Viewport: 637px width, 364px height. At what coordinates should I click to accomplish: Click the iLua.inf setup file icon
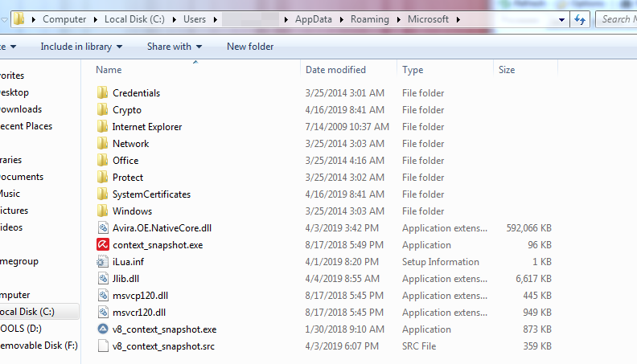coord(102,262)
